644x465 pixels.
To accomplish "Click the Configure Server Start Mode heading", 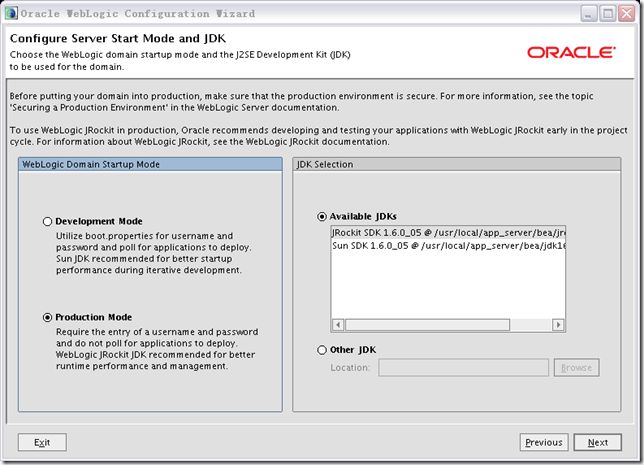I will coord(118,38).
